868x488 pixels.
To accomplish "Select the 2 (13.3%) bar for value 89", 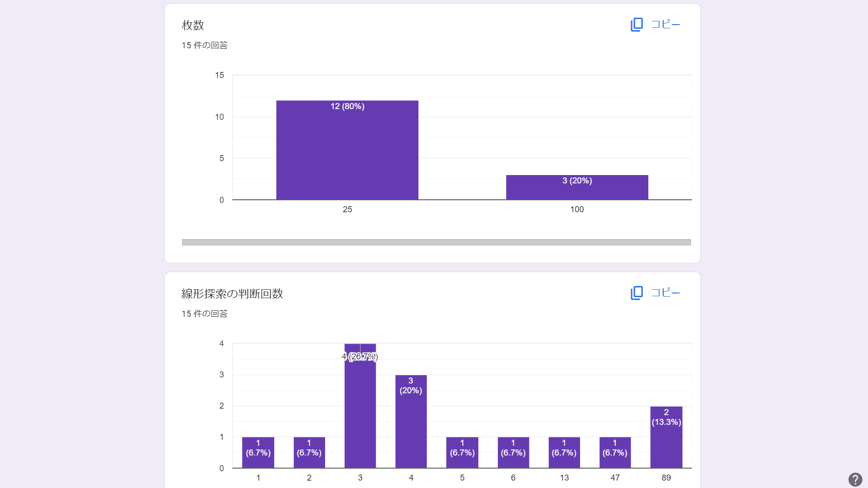I will coord(666,437).
